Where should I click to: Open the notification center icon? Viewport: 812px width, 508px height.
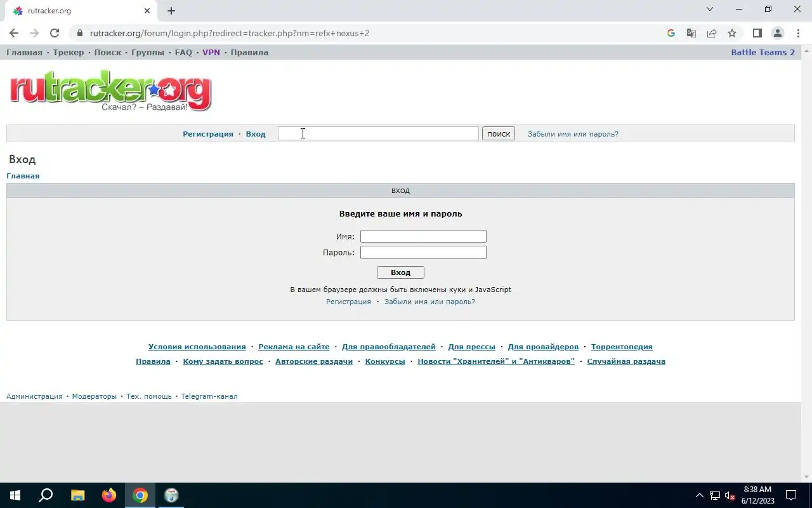[x=791, y=495]
